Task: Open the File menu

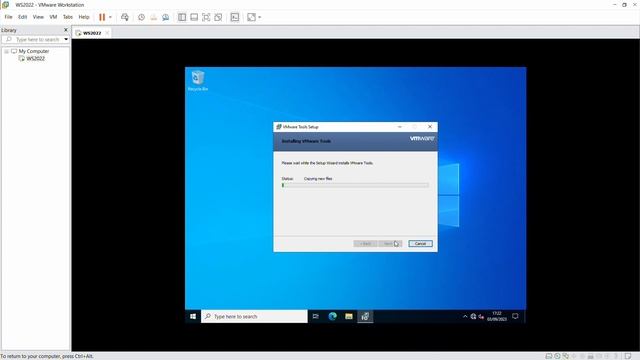Action: coord(9,17)
